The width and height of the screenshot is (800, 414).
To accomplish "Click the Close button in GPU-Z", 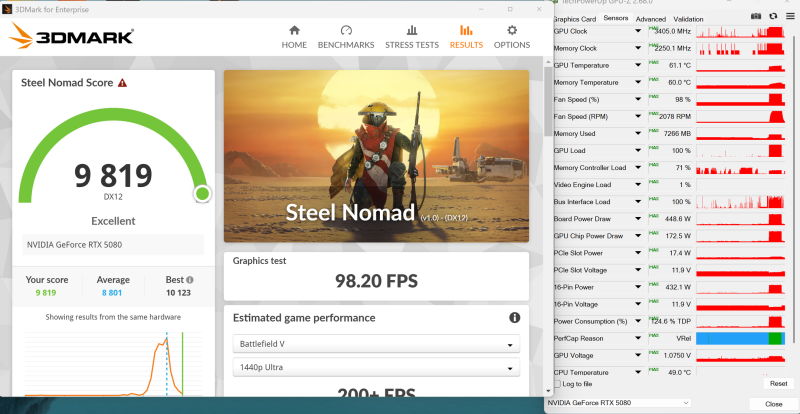I will click(x=774, y=404).
